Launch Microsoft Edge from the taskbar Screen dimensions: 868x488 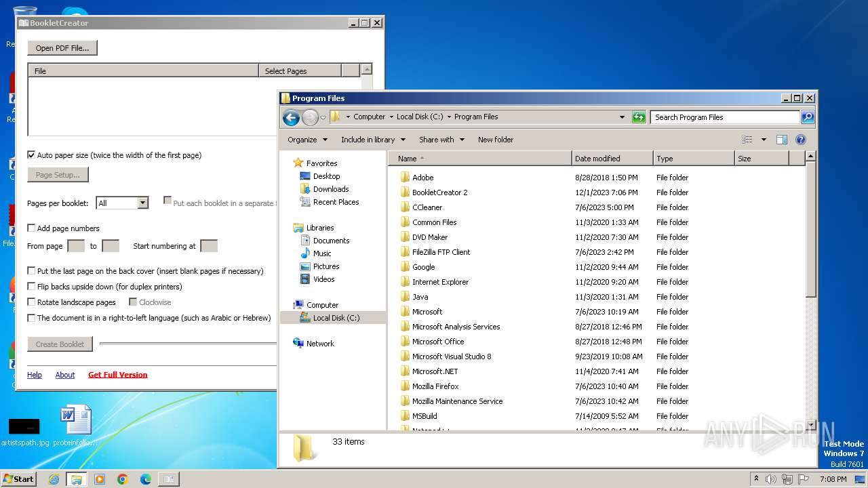click(146, 479)
